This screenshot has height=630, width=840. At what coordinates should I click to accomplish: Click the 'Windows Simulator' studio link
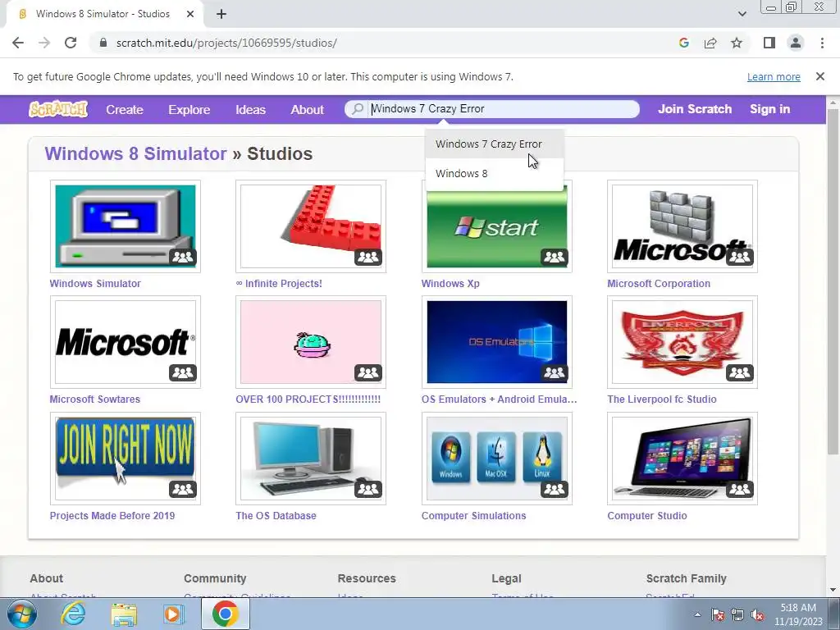(95, 283)
